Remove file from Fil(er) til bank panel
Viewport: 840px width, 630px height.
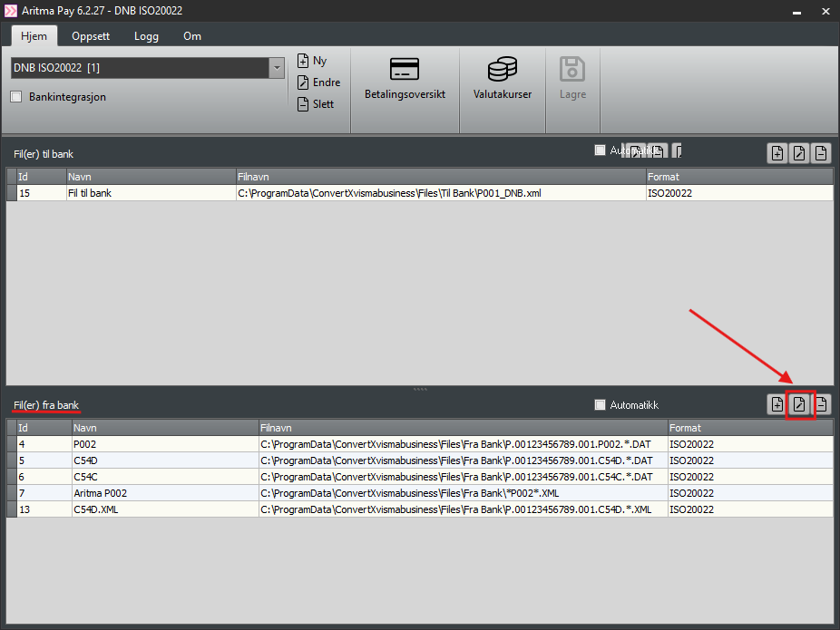821,153
